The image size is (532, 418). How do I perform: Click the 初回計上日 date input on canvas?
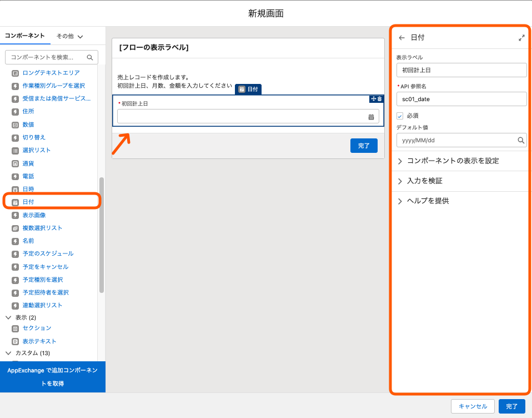[248, 117]
